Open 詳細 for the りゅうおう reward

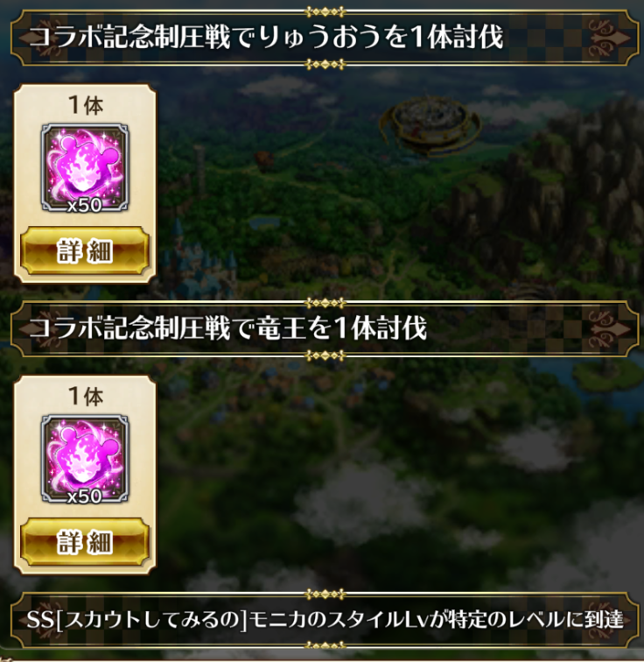85,250
